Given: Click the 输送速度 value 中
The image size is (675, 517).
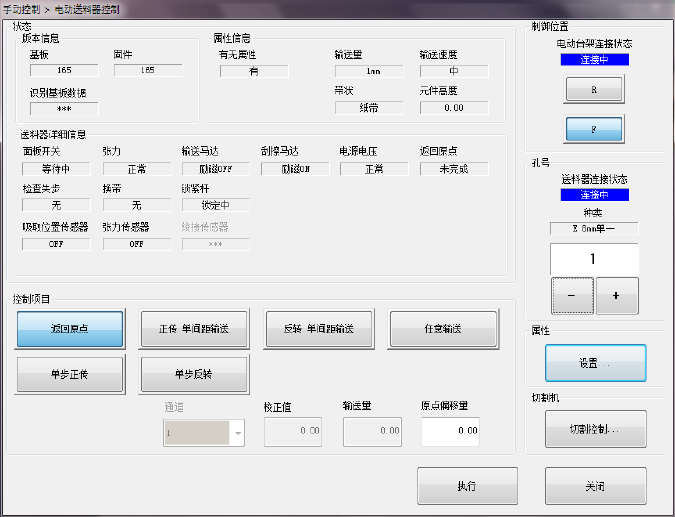Looking at the screenshot, I should point(454,71).
